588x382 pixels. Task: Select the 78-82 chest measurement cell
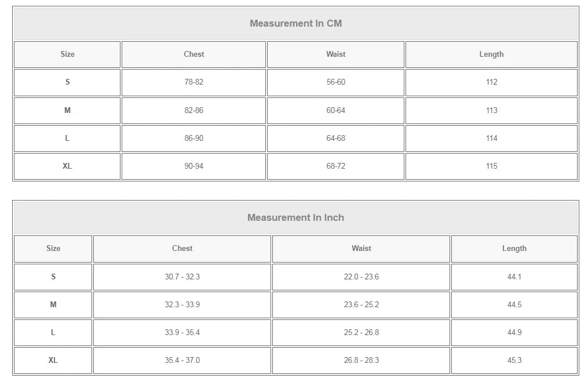tap(194, 82)
